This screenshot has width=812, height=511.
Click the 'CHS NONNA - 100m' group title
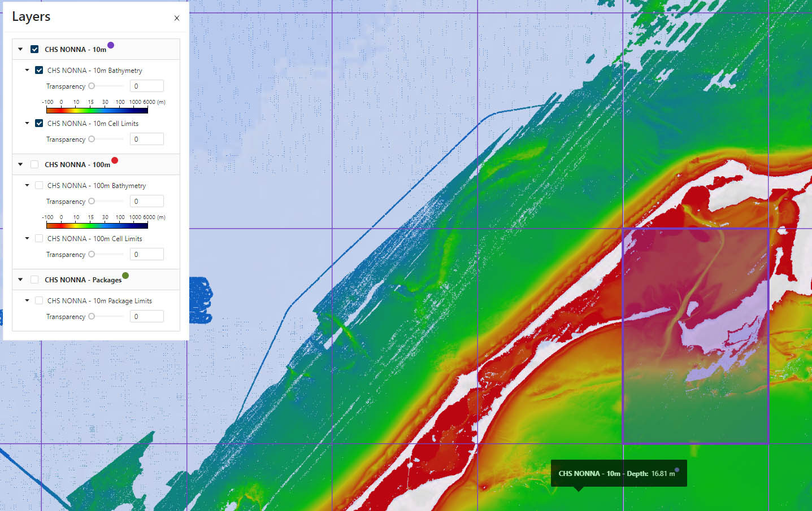click(77, 165)
